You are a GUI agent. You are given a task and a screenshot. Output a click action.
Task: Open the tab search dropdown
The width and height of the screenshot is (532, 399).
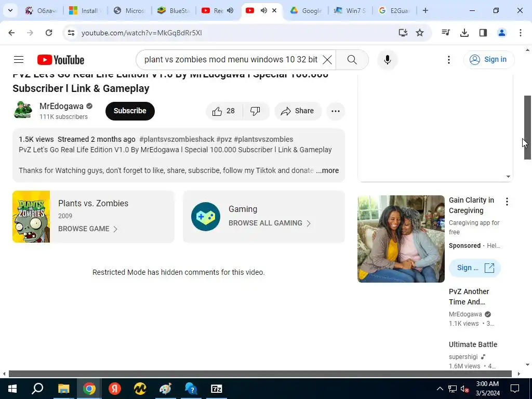[10, 10]
